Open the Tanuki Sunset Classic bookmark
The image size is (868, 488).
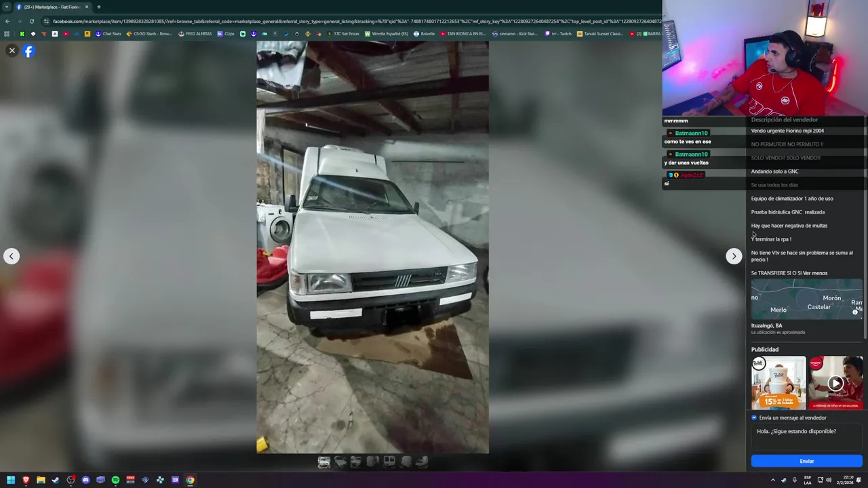tap(600, 34)
